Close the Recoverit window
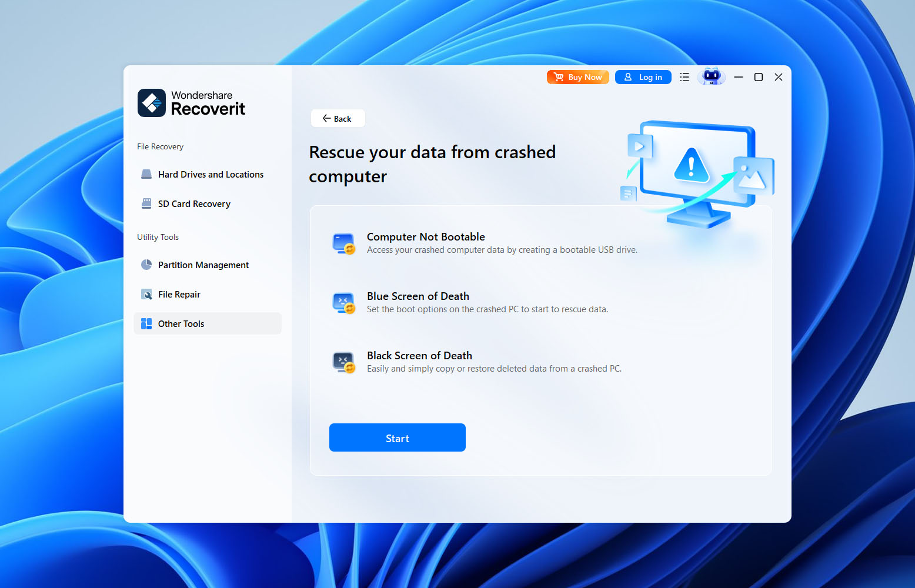Screen dimensions: 915x588 click(779, 77)
